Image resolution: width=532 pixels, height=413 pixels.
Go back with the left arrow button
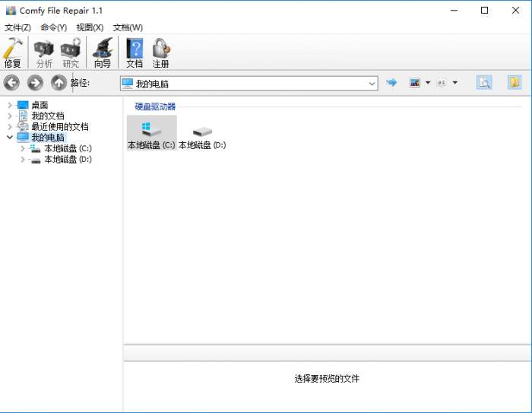point(11,83)
